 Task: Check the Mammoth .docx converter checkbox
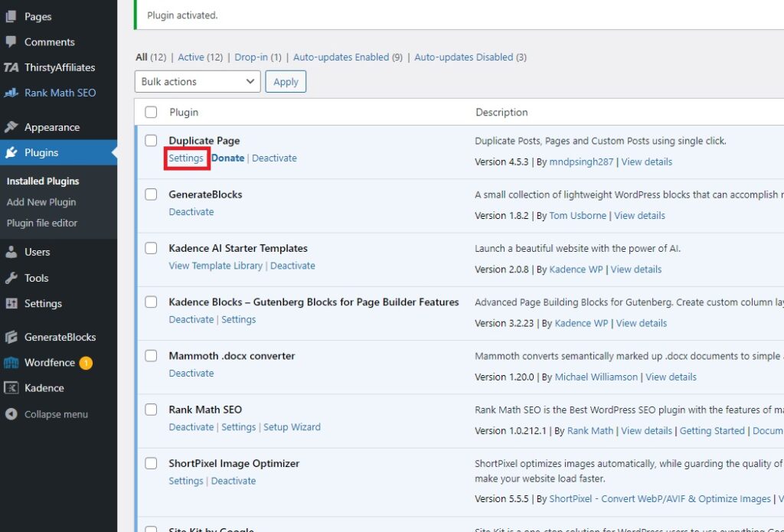[151, 355]
